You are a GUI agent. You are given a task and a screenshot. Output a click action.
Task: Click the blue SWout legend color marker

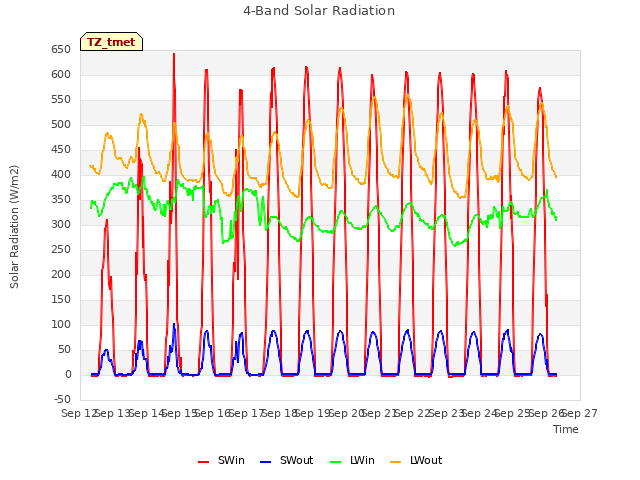pos(265,462)
